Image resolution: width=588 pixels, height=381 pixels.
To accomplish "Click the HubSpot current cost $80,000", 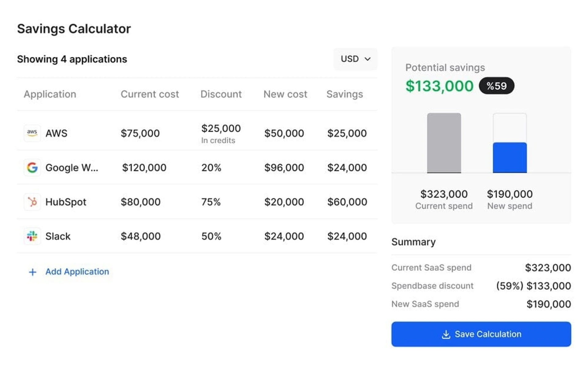I will coord(141,202).
